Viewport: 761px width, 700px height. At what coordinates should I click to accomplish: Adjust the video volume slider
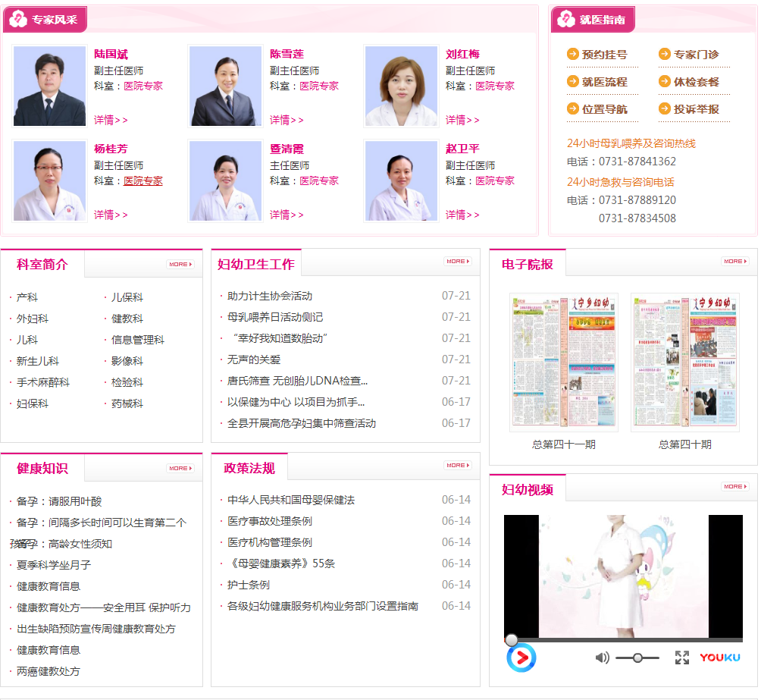tap(637, 658)
